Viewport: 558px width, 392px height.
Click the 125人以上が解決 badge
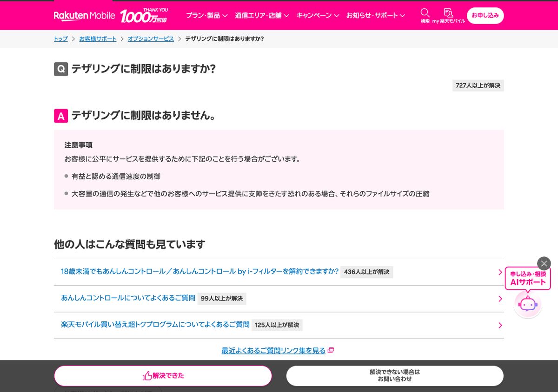pos(277,325)
